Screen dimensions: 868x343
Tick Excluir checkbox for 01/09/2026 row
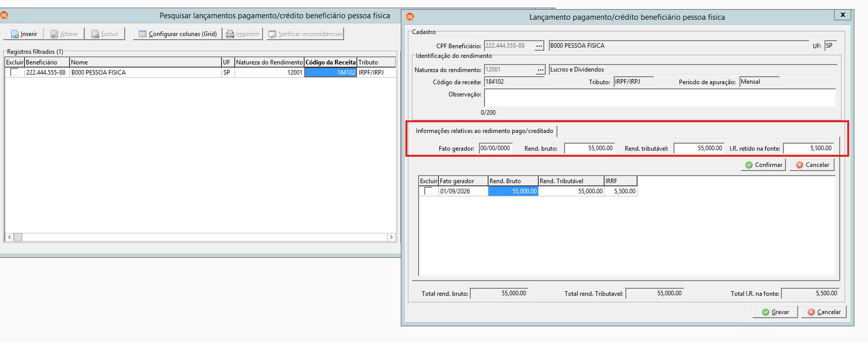coord(428,191)
